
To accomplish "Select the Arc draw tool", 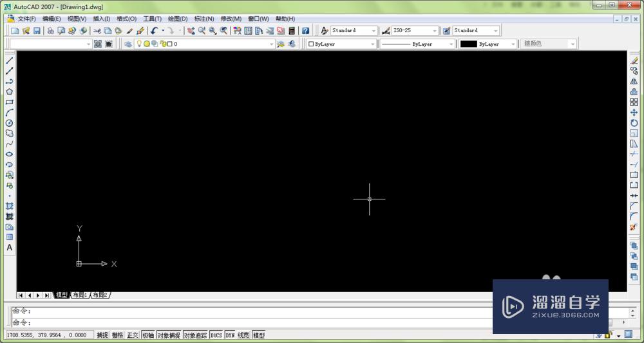I will [x=9, y=113].
